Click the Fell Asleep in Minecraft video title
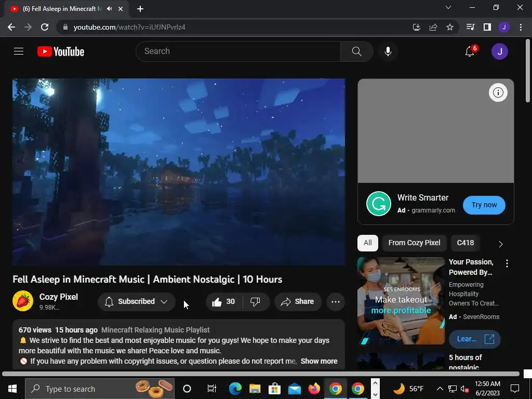This screenshot has width=532, height=399. (x=147, y=279)
